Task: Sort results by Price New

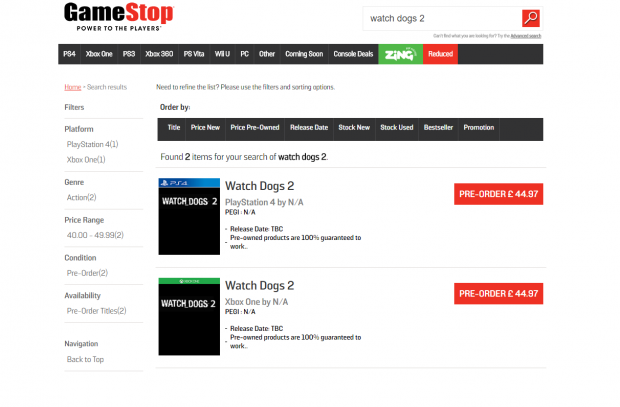Action: (205, 128)
